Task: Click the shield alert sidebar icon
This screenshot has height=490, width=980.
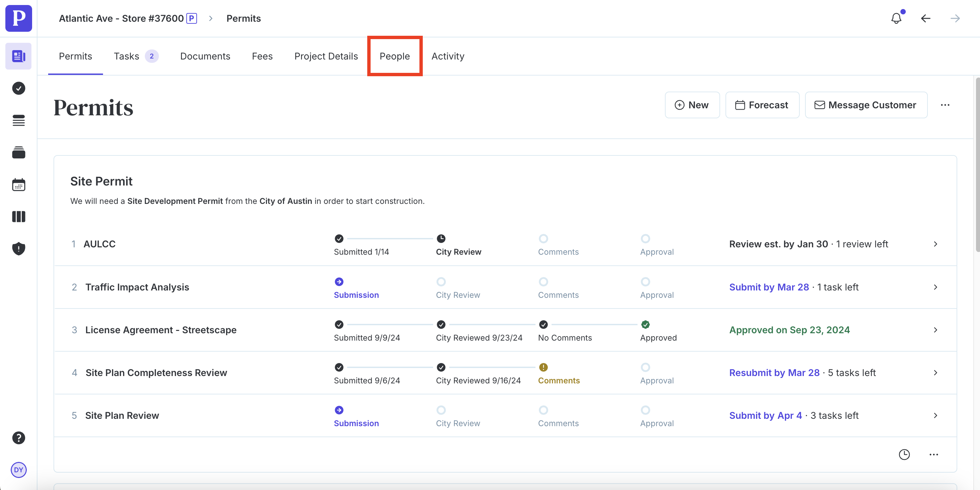Action: (x=18, y=249)
